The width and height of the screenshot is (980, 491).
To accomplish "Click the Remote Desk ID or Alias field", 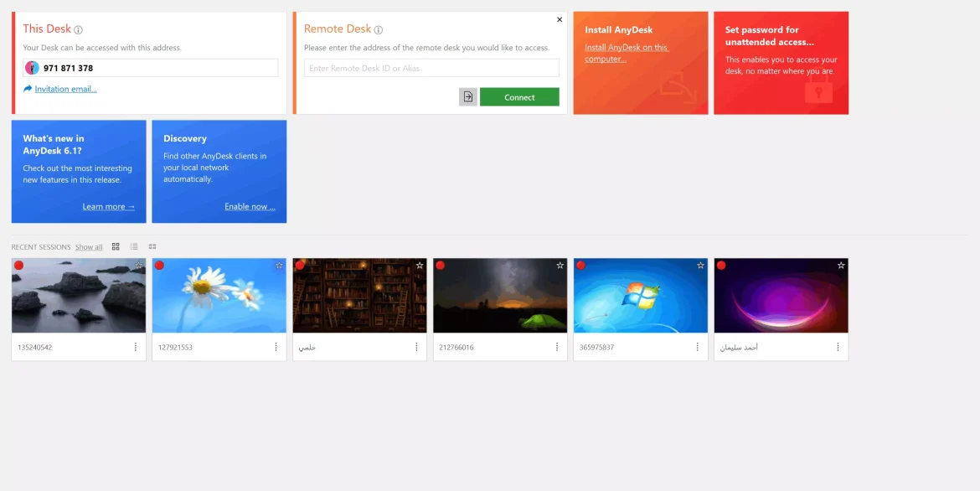I will [431, 68].
